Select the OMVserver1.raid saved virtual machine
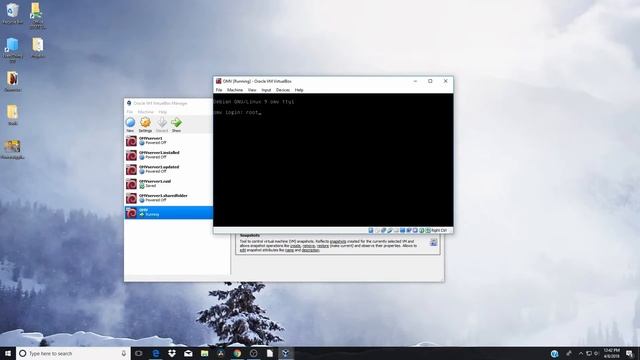This screenshot has width=640, height=360. coord(169,184)
